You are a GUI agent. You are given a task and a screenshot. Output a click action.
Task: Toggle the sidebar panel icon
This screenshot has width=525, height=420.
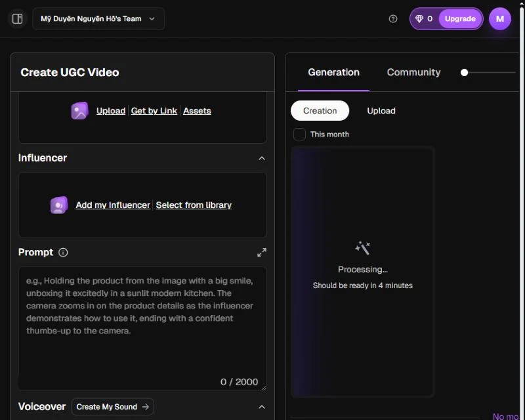[18, 19]
